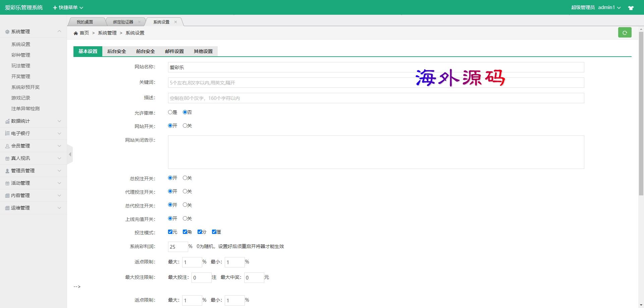Open the admin1 account dropdown

[609, 7]
